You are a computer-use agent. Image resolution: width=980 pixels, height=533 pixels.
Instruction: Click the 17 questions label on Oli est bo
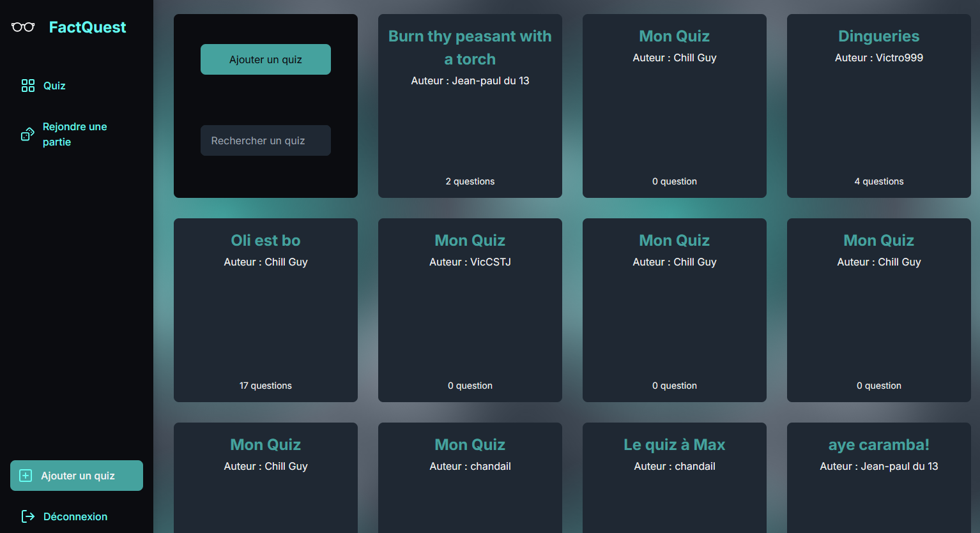coord(265,386)
